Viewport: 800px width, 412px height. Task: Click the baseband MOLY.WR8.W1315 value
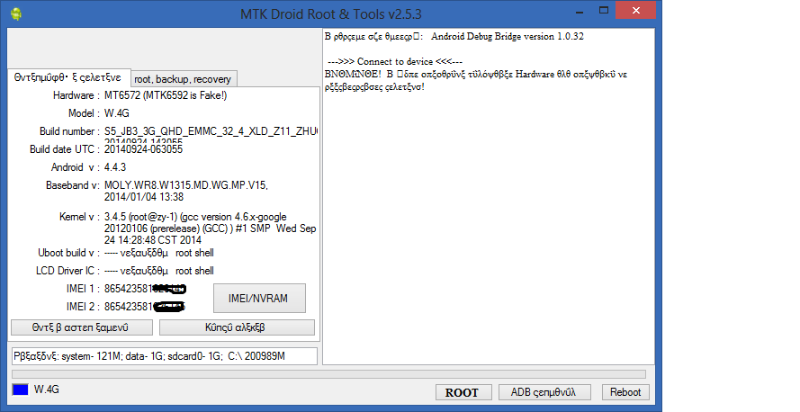[186, 191]
